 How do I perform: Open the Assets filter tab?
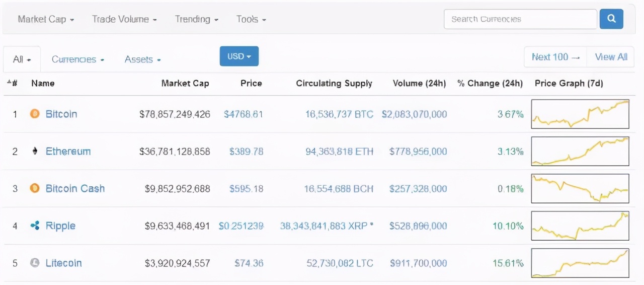(142, 59)
